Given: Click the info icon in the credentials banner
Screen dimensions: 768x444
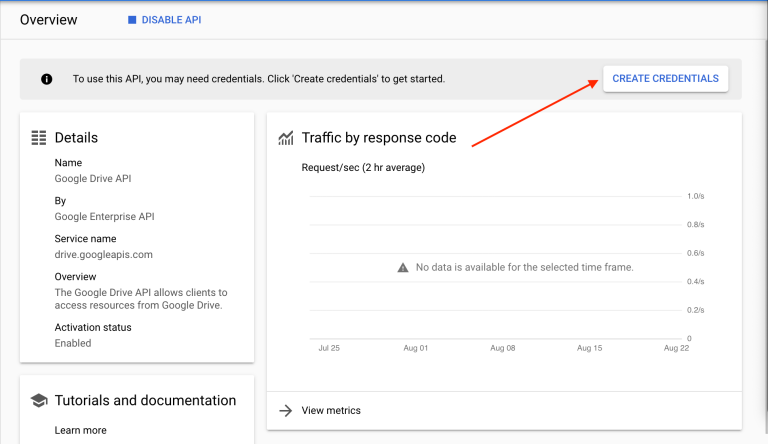Looking at the screenshot, I should (46, 79).
